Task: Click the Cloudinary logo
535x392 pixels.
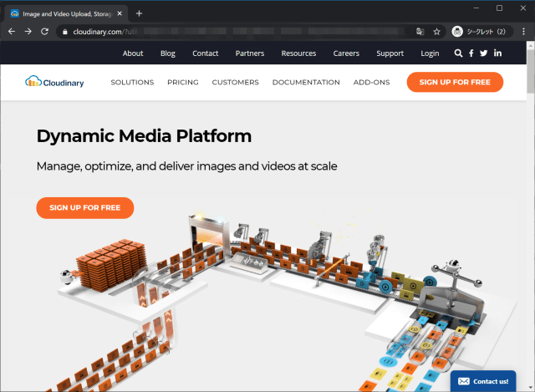Action: (x=54, y=82)
